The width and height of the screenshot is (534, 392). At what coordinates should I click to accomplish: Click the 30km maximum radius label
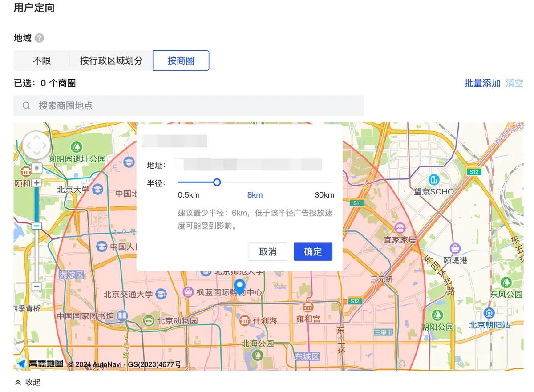click(x=324, y=195)
